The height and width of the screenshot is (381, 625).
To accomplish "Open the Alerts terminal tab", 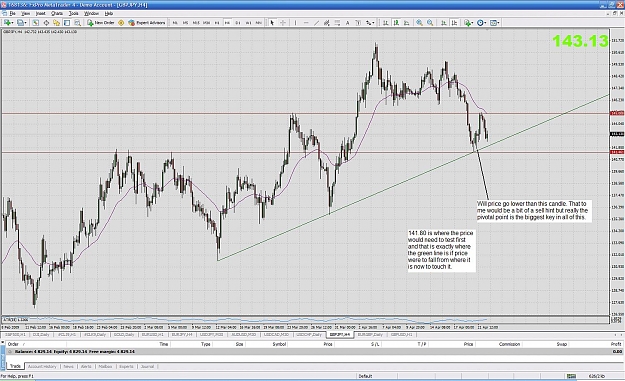I will coord(86,366).
